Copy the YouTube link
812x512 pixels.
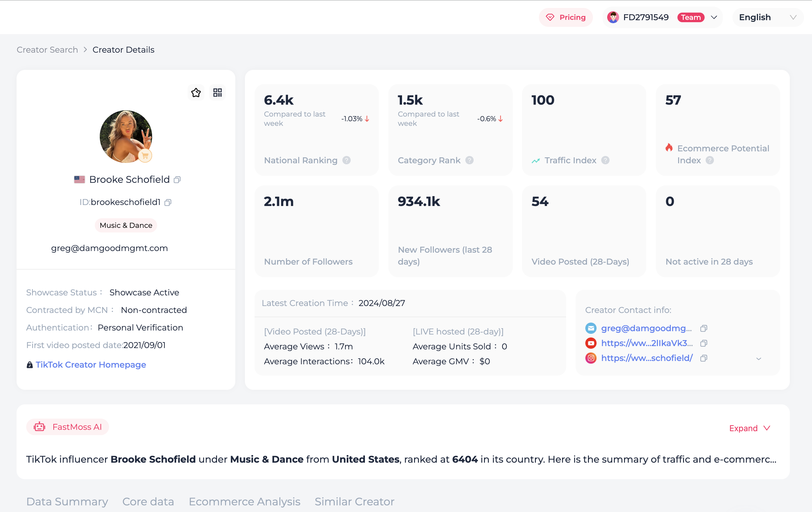704,343
